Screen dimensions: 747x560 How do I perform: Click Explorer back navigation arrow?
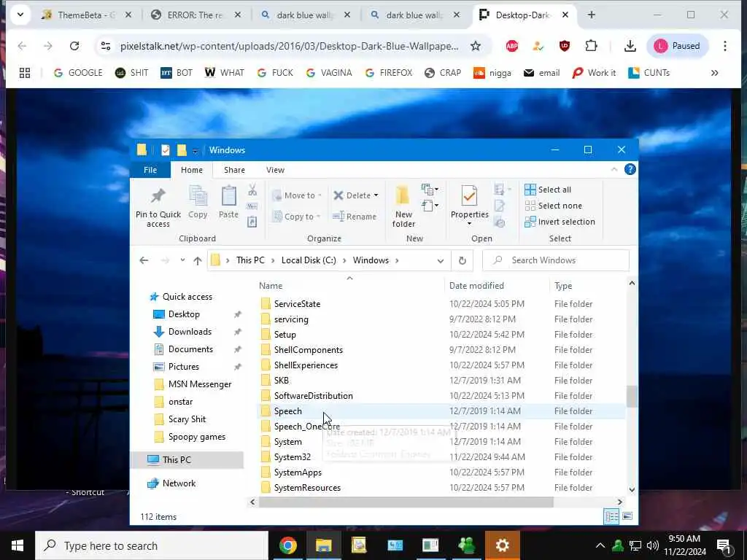(x=144, y=260)
